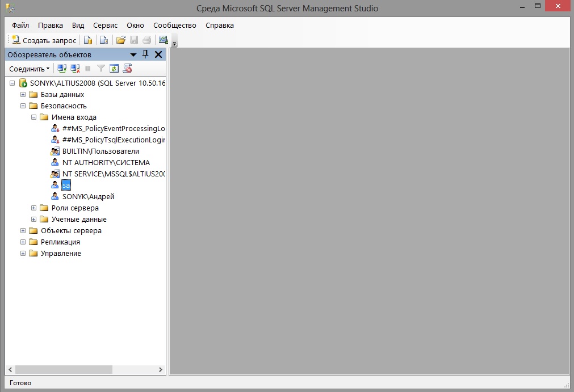
Task: Open the Справка menu
Action: (220, 25)
